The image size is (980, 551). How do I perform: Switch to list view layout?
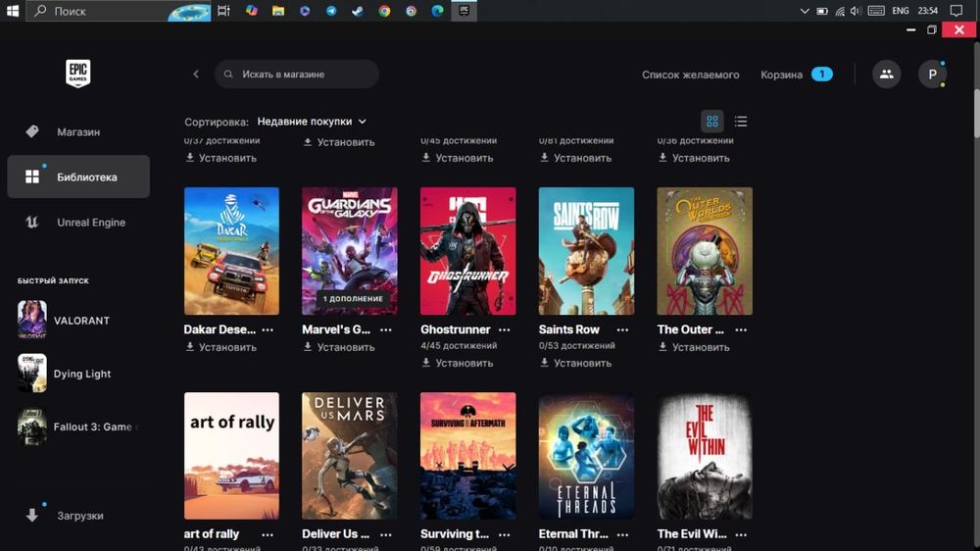tap(741, 122)
